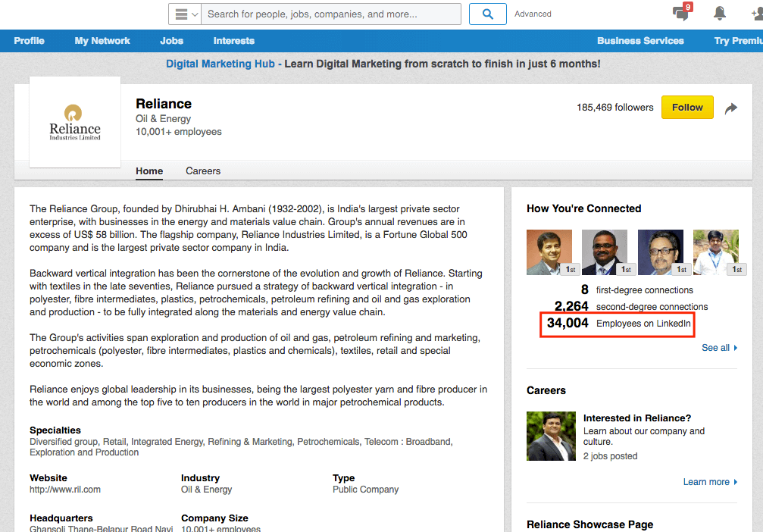Open the Interests menu
This screenshot has width=763, height=532.
pos(234,41)
